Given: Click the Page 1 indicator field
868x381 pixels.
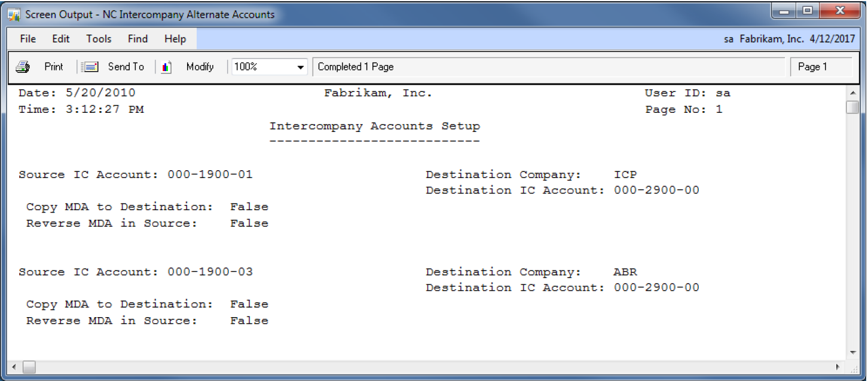Looking at the screenshot, I should tap(820, 67).
